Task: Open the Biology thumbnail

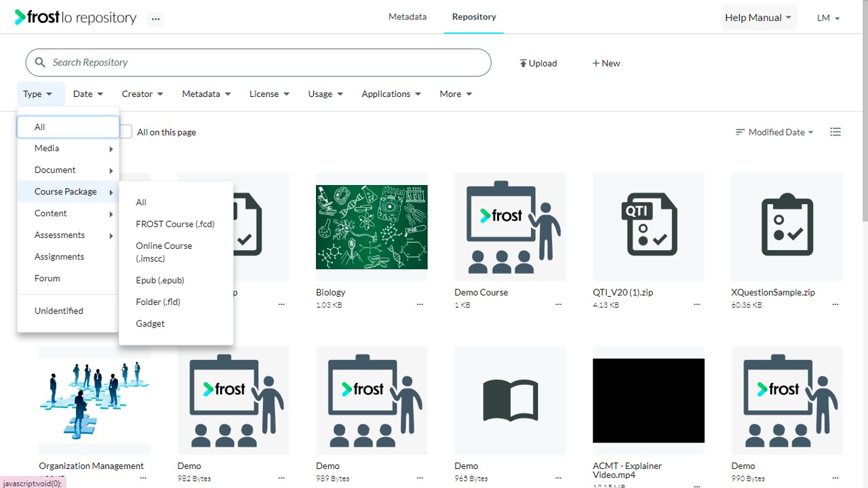Action: 372,227
